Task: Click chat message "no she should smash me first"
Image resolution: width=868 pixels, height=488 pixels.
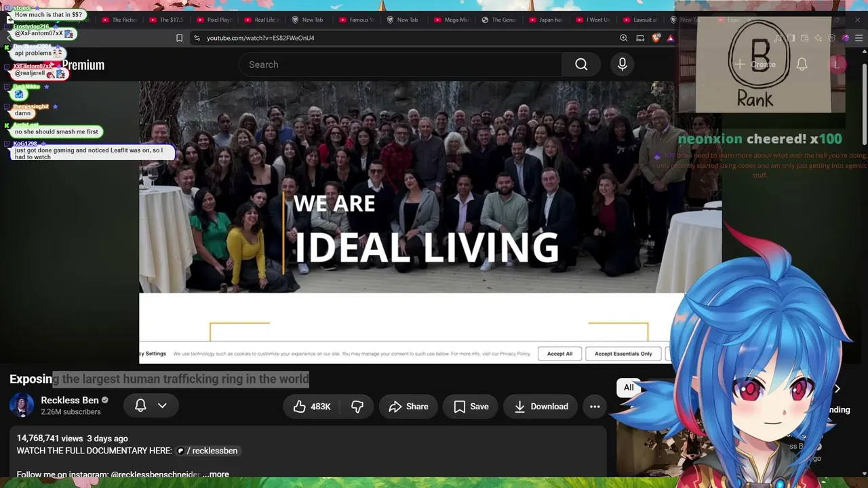Action: 56,131
